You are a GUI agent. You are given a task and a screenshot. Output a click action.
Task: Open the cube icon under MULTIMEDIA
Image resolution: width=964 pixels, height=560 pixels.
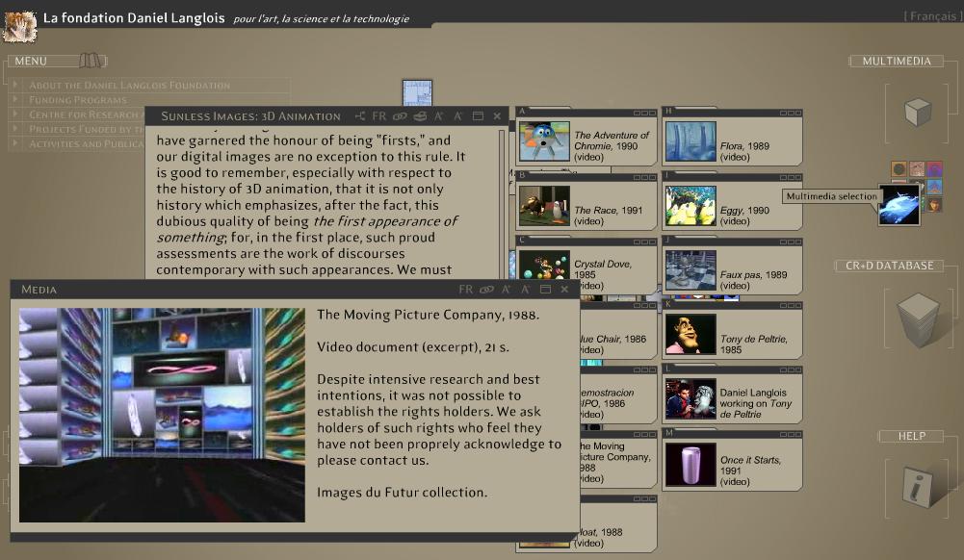click(x=918, y=113)
